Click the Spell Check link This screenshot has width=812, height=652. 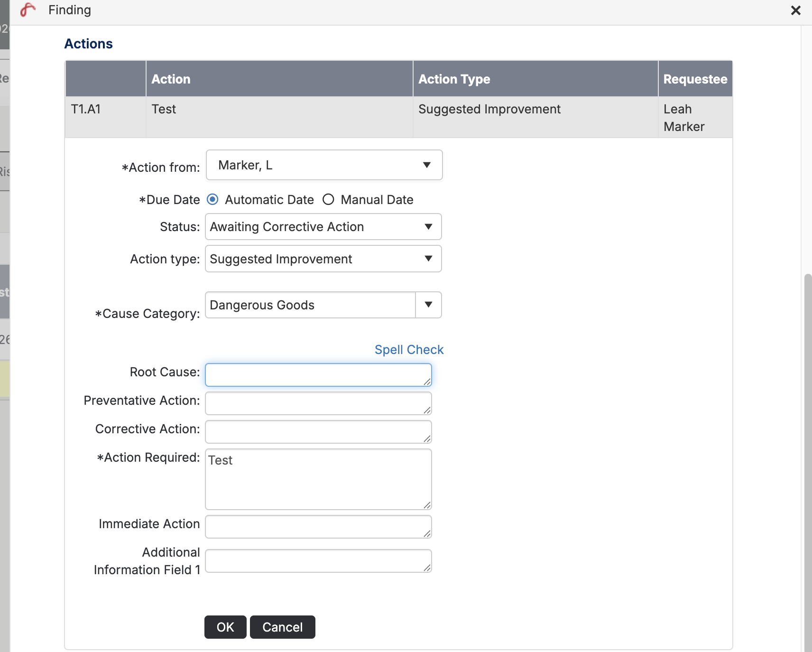pyautogui.click(x=409, y=350)
